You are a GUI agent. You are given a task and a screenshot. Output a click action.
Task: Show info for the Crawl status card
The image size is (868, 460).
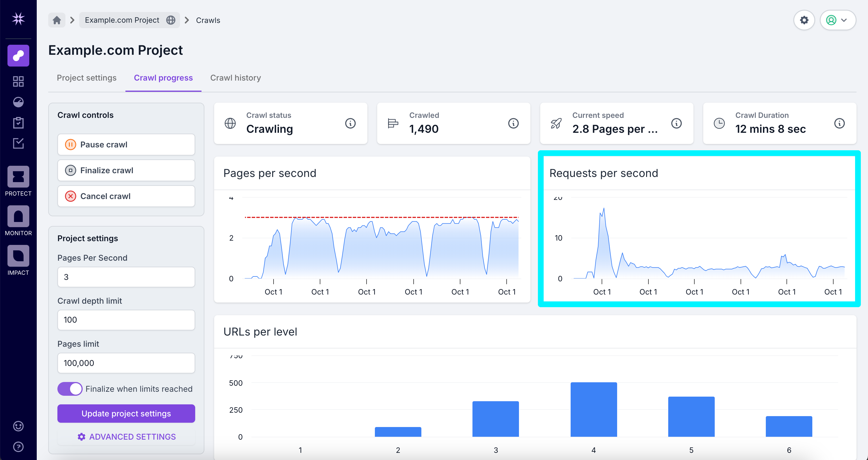click(x=350, y=123)
